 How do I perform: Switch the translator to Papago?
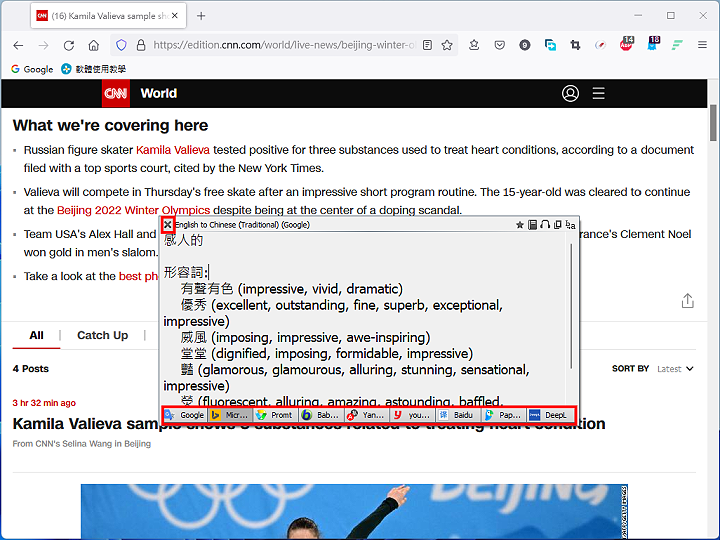click(x=503, y=415)
